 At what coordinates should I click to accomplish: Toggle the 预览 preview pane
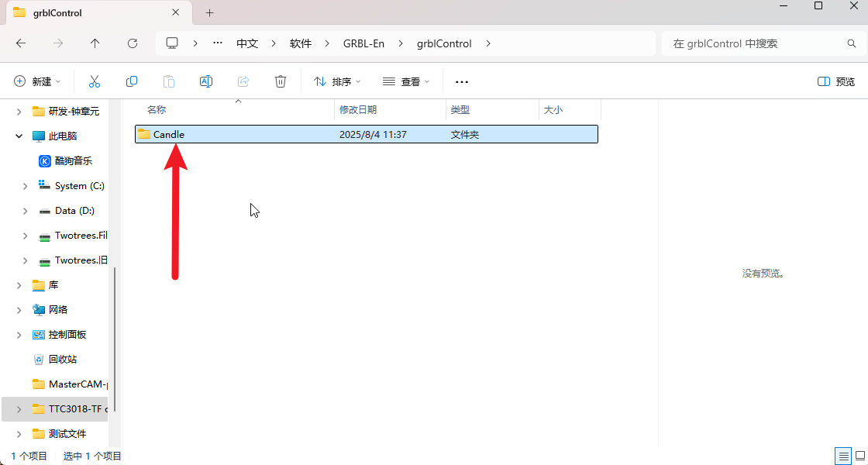pos(836,81)
